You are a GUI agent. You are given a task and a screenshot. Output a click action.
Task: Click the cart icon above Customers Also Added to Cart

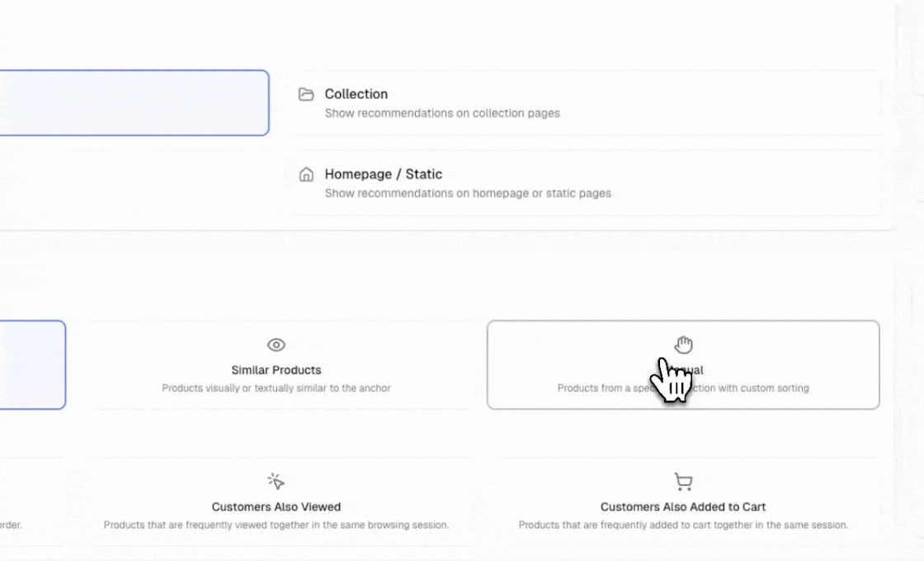(683, 481)
